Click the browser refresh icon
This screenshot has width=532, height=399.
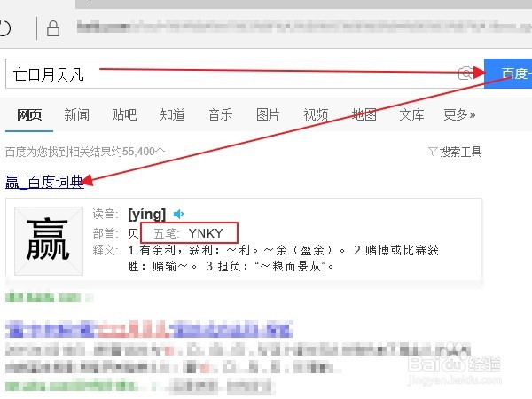coord(4,28)
